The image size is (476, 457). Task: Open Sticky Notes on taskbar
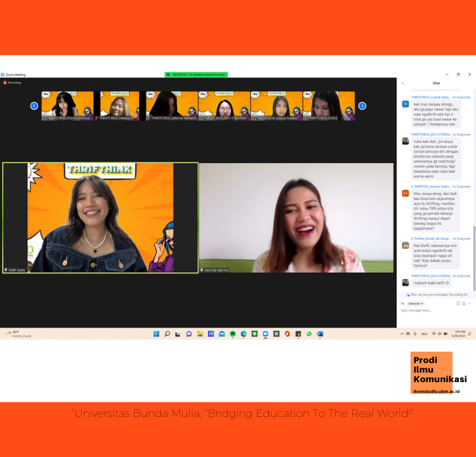(298, 334)
